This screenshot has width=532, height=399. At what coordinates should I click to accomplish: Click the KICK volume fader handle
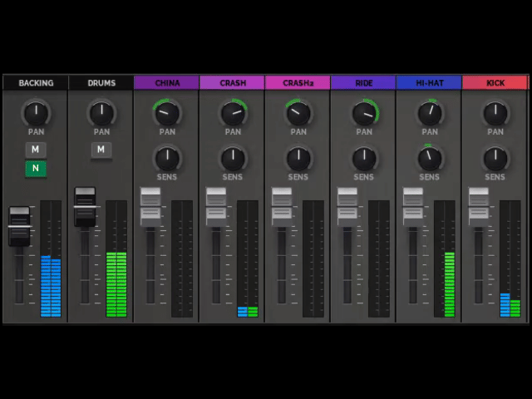point(479,206)
